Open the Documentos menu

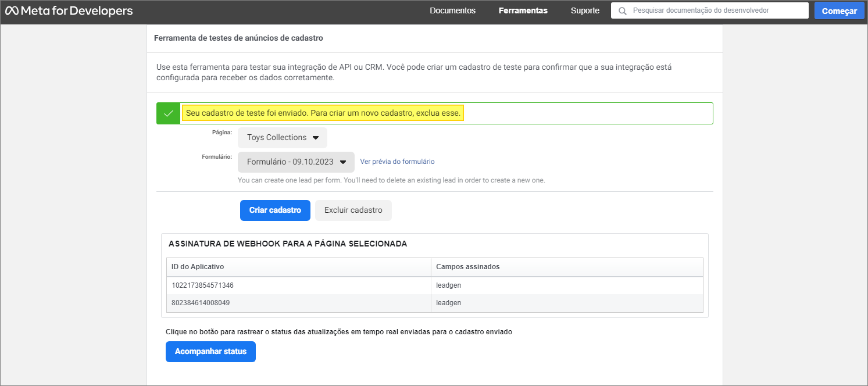pos(452,11)
